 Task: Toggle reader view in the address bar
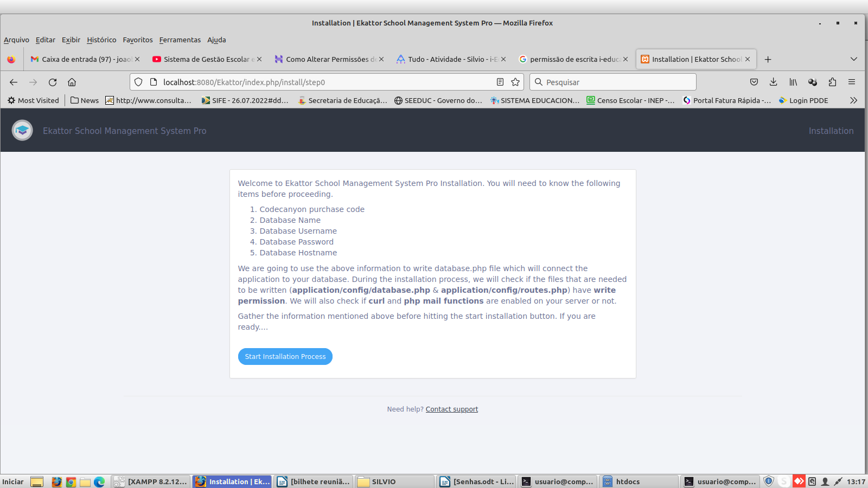[x=500, y=82]
